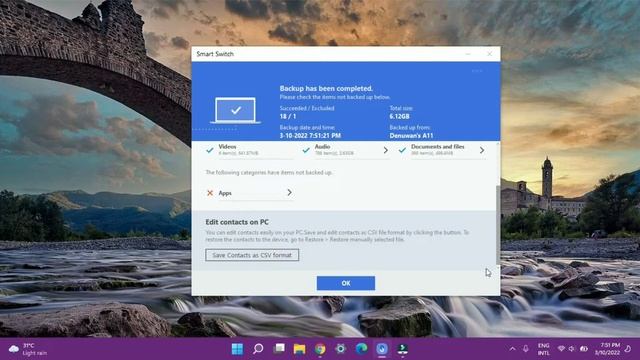This screenshot has height=360, width=640.
Task: Click the 18 / 1 succeeded count
Action: click(x=288, y=116)
